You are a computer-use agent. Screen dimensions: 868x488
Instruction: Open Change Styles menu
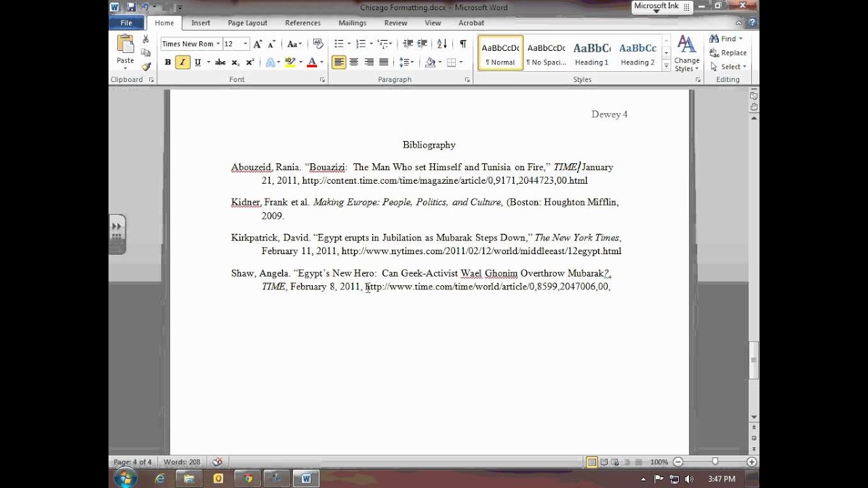tap(686, 54)
